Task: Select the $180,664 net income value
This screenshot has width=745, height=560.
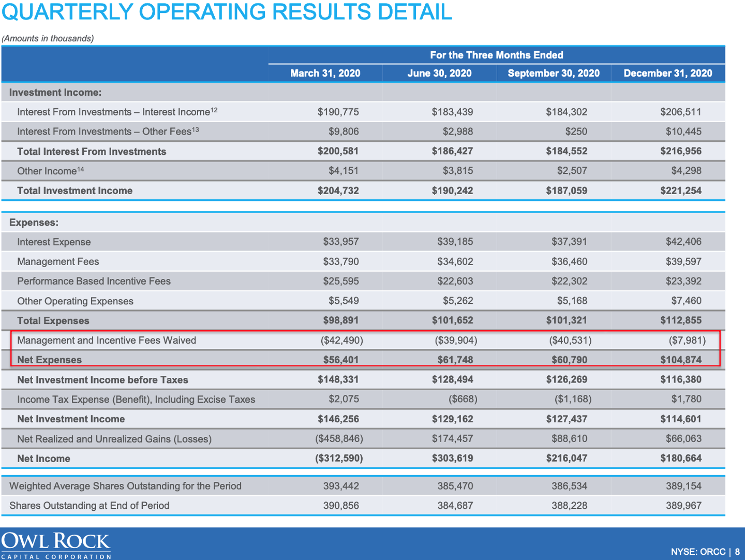Action: click(x=681, y=458)
